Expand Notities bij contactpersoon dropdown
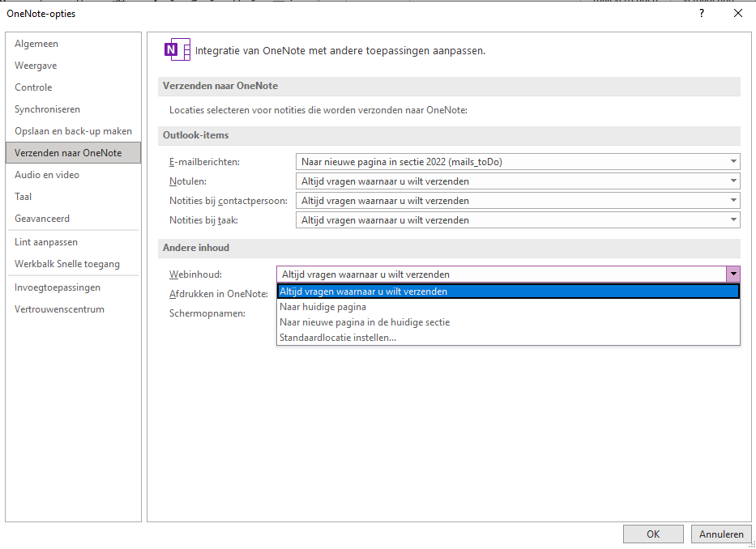Screen dimensions: 756x549 733,201
